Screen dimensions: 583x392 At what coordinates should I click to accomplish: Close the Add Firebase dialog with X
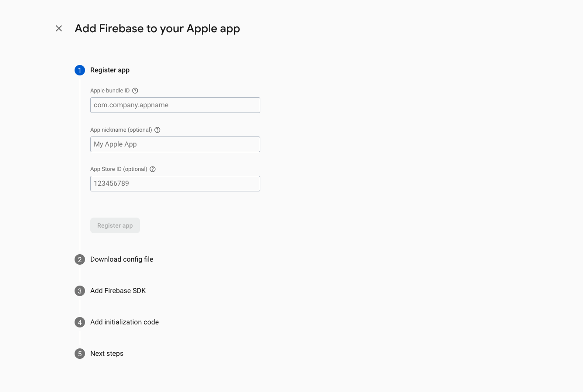59,28
